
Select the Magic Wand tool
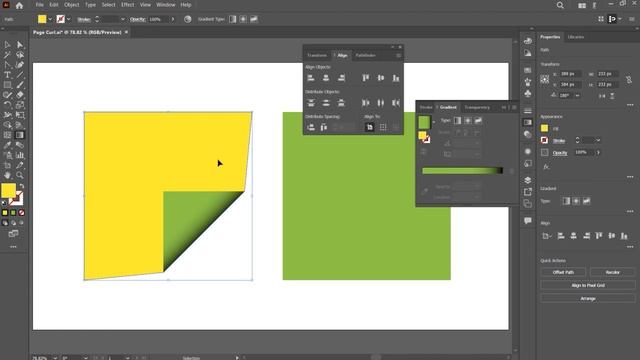pos(8,55)
